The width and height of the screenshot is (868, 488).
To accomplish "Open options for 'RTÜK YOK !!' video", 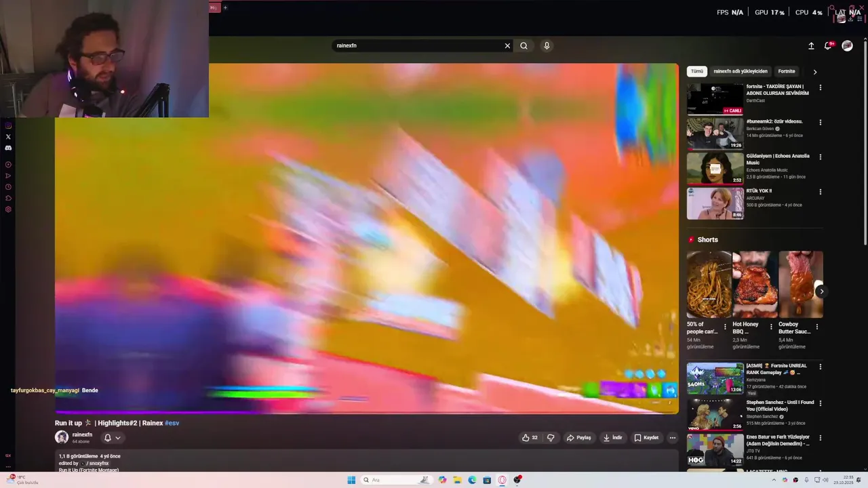I will click(x=821, y=192).
